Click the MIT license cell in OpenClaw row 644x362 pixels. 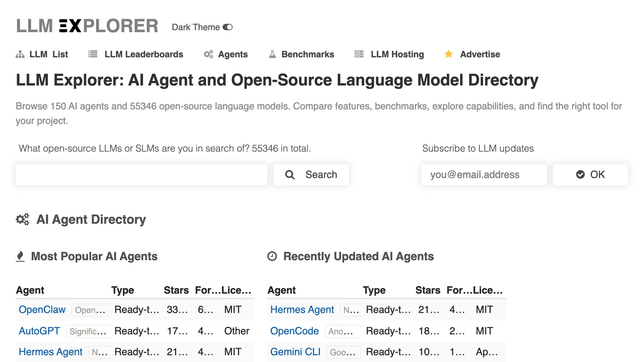[x=233, y=310]
